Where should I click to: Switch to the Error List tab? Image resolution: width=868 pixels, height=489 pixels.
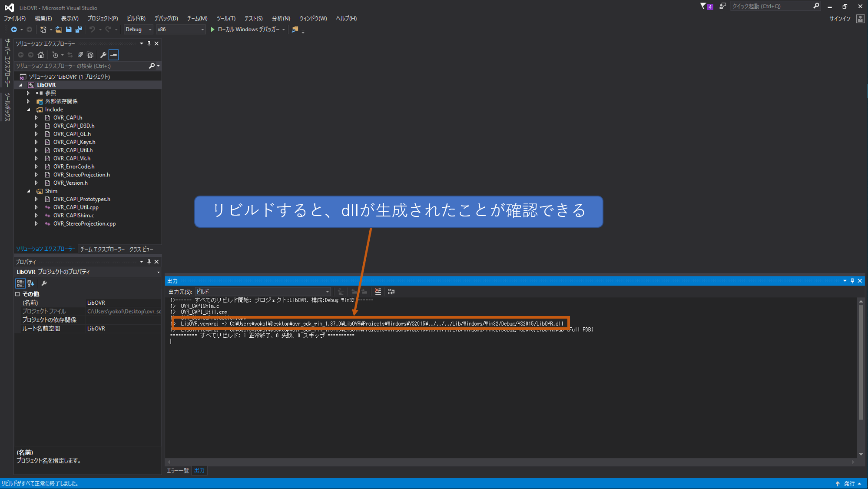178,471
